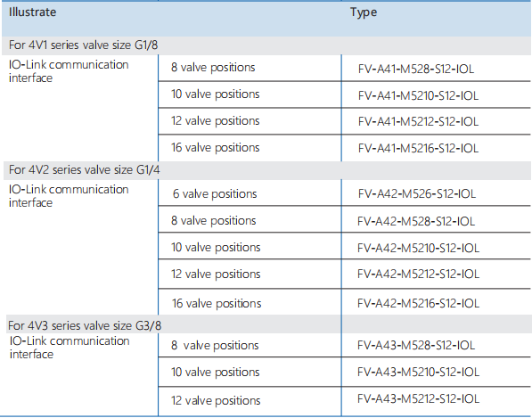Select type FV-A42-M5216-S12-IOL
532x418 pixels.
[418, 303]
